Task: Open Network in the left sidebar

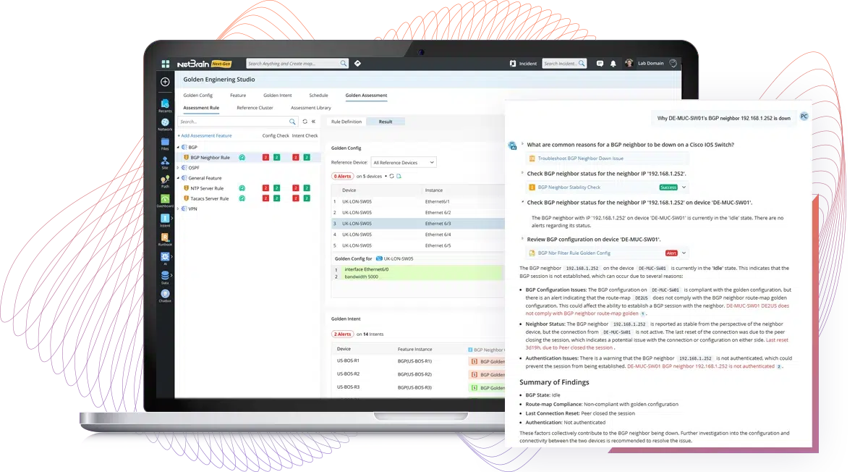Action: pos(165,124)
